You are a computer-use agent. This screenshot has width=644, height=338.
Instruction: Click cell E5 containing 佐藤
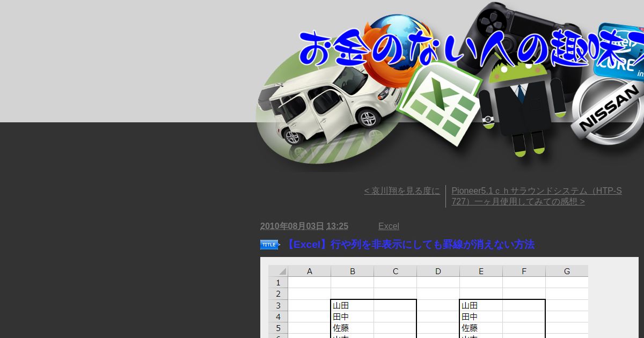[481, 328]
